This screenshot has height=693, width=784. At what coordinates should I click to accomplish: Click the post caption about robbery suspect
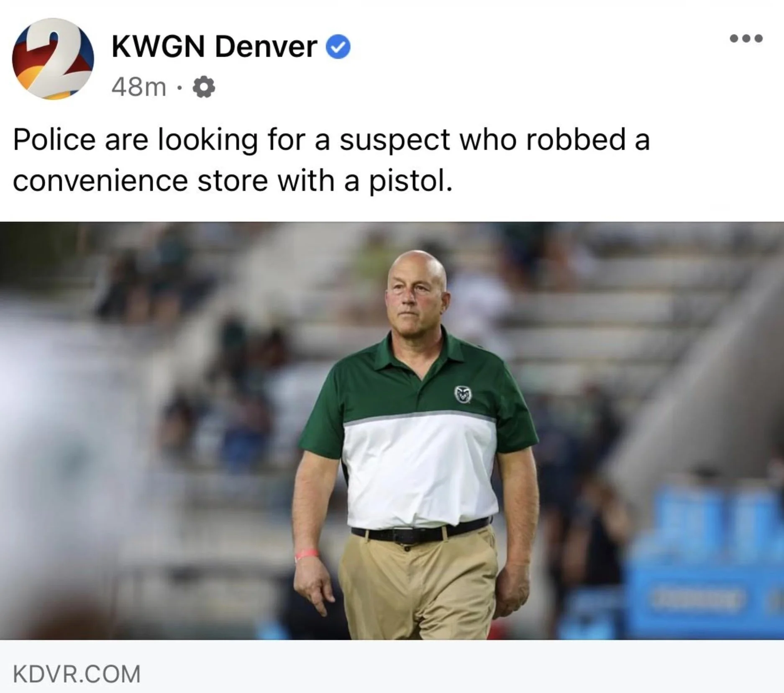[x=331, y=160]
